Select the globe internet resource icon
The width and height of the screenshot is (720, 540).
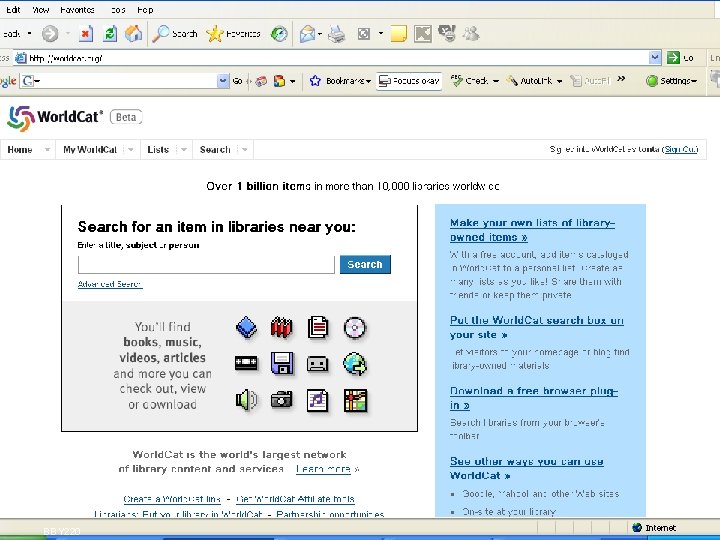tap(354, 364)
